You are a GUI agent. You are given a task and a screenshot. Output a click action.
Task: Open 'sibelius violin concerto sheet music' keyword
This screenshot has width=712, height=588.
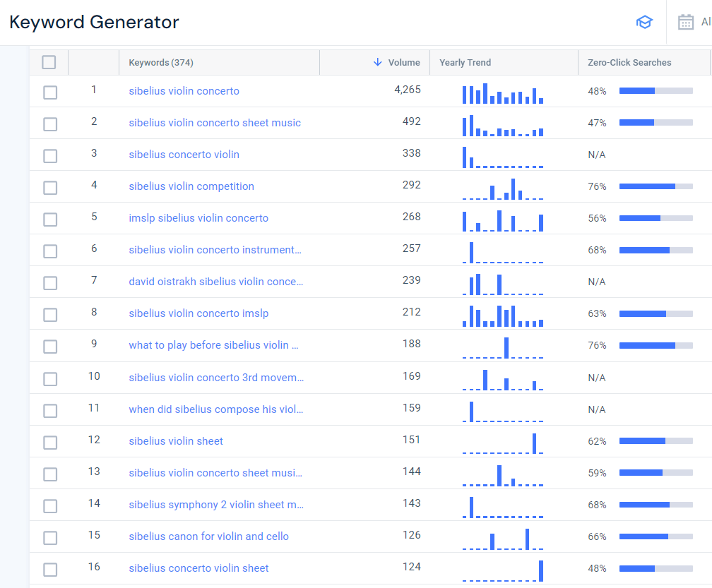(x=215, y=123)
